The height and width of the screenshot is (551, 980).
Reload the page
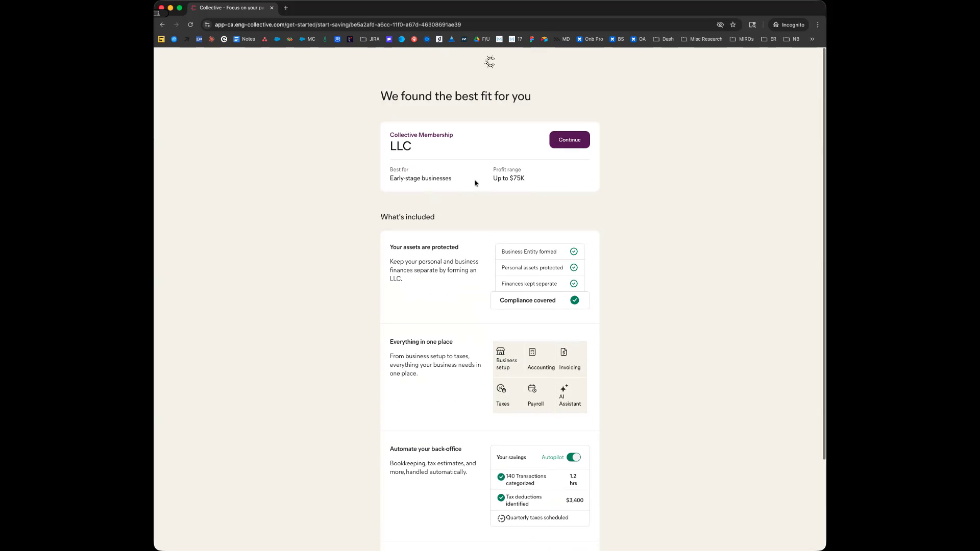190,24
